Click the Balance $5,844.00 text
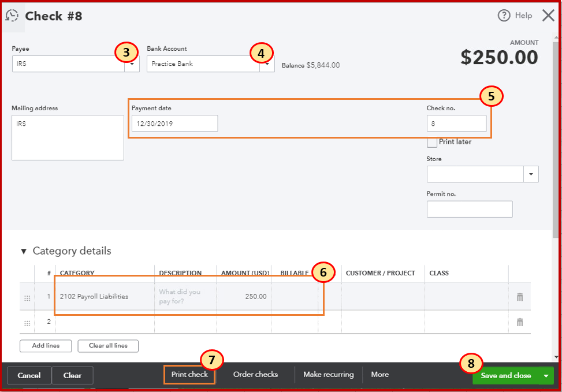This screenshot has width=562, height=392. (311, 65)
